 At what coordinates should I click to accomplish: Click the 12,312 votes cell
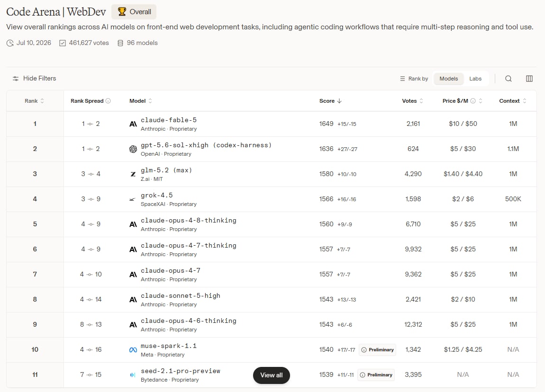[x=413, y=325]
